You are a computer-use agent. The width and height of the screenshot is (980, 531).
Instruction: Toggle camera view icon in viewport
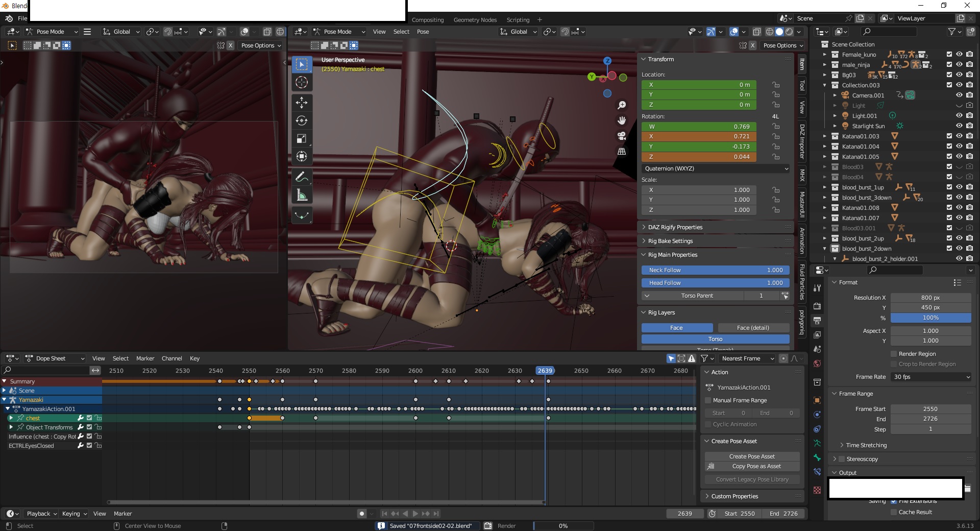point(622,136)
